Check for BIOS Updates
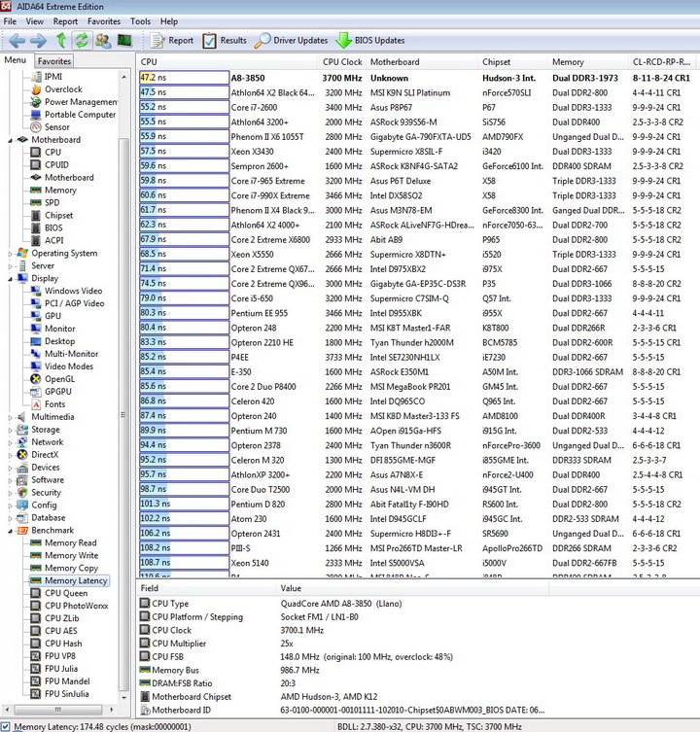The width and height of the screenshot is (700, 732). pos(370,41)
